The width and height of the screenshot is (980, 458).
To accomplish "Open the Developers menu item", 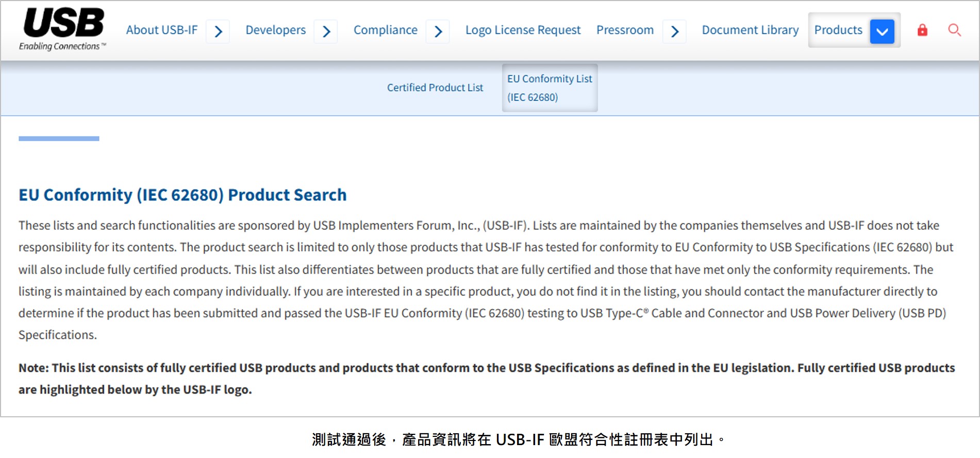I will click(x=276, y=30).
